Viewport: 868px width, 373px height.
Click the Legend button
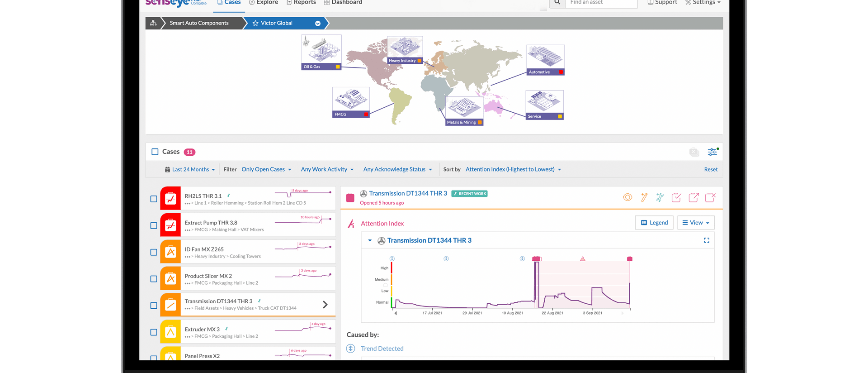654,223
